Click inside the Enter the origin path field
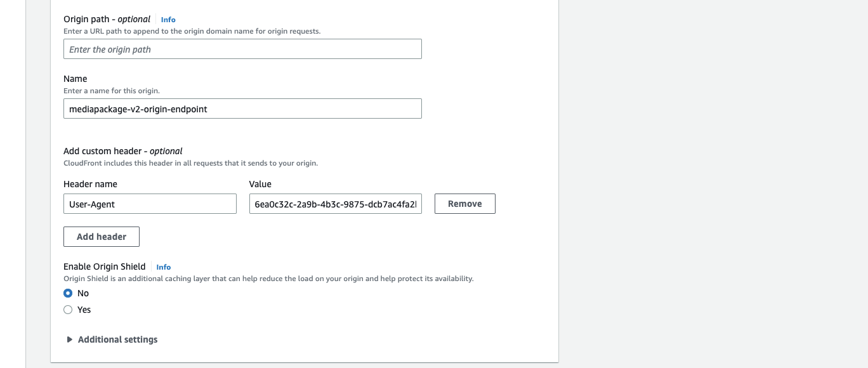The width and height of the screenshot is (868, 368). coord(242,48)
